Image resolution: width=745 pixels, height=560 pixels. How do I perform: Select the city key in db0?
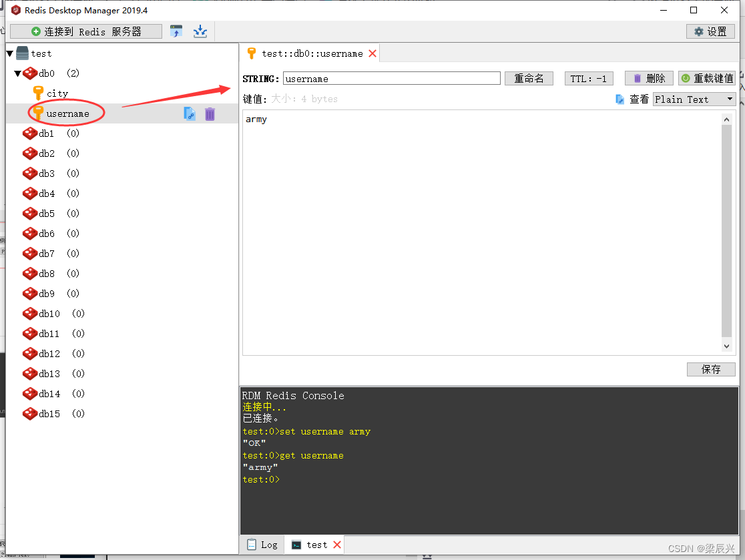click(57, 93)
